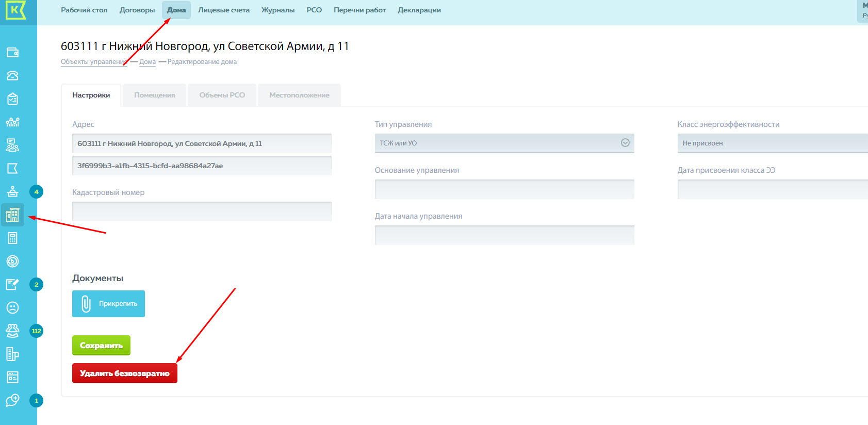Open the web page sidebar icon
The width and height of the screenshot is (868, 425).
click(12, 378)
